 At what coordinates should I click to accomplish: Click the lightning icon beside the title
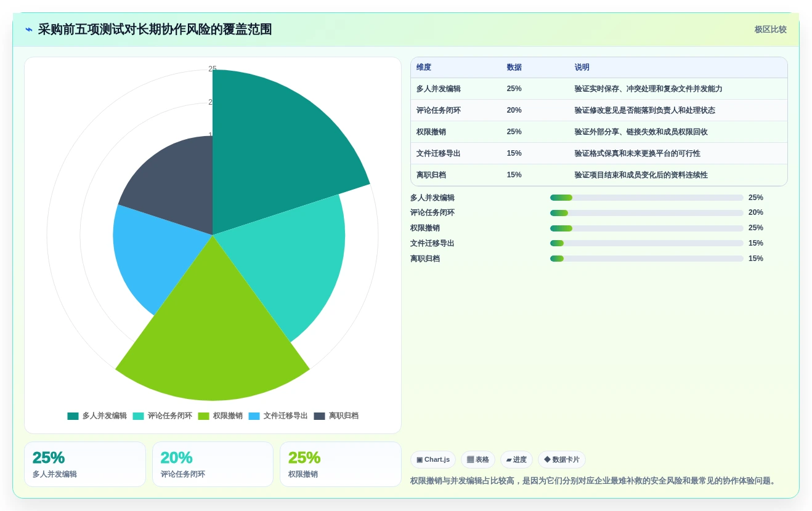pos(29,30)
